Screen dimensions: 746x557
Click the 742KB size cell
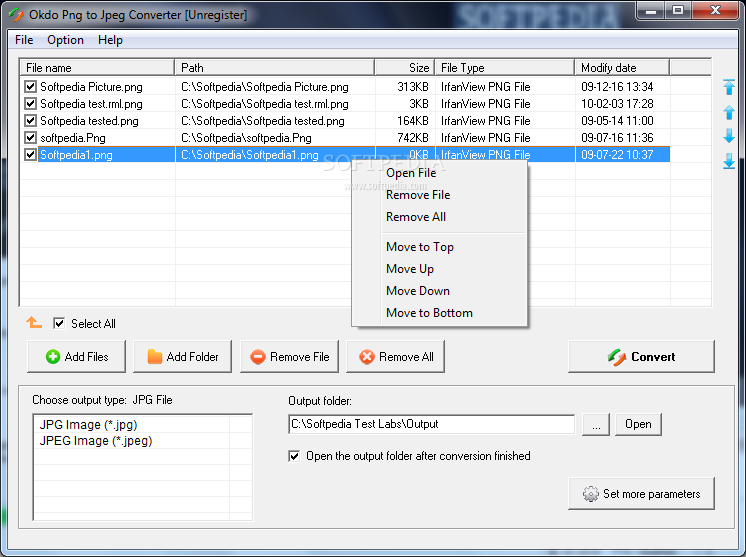[x=412, y=138]
